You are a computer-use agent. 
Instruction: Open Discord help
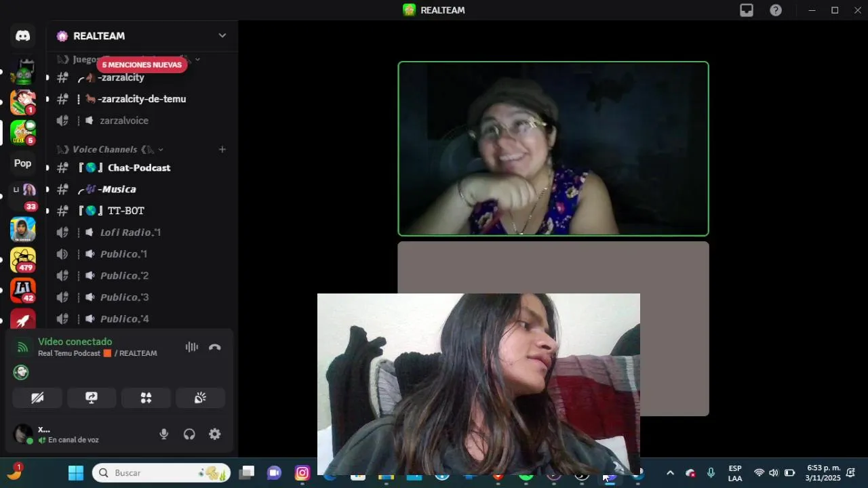pos(776,10)
